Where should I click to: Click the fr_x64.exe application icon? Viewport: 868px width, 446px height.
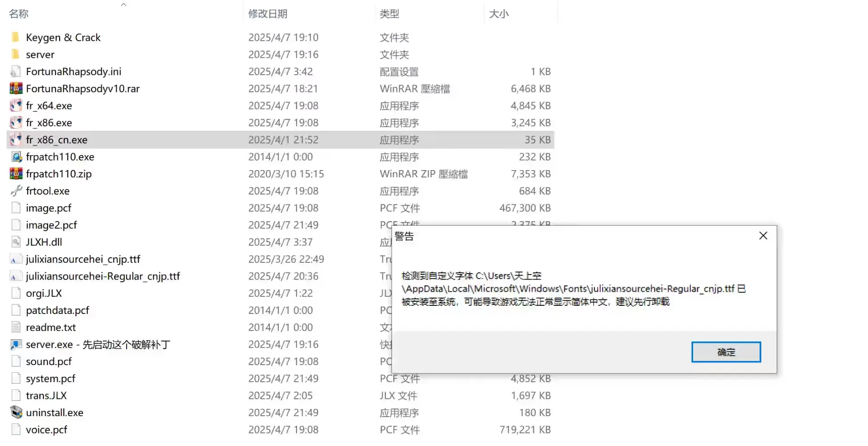click(16, 105)
